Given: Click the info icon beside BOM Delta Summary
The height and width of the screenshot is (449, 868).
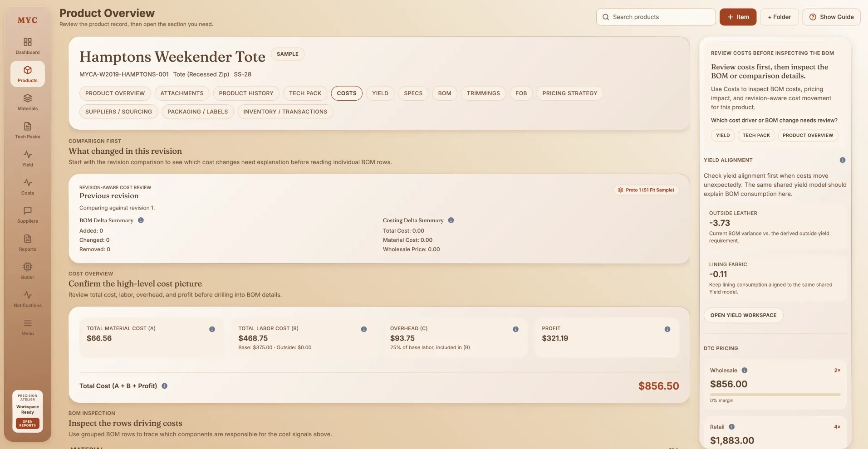Looking at the screenshot, I should pos(141,220).
